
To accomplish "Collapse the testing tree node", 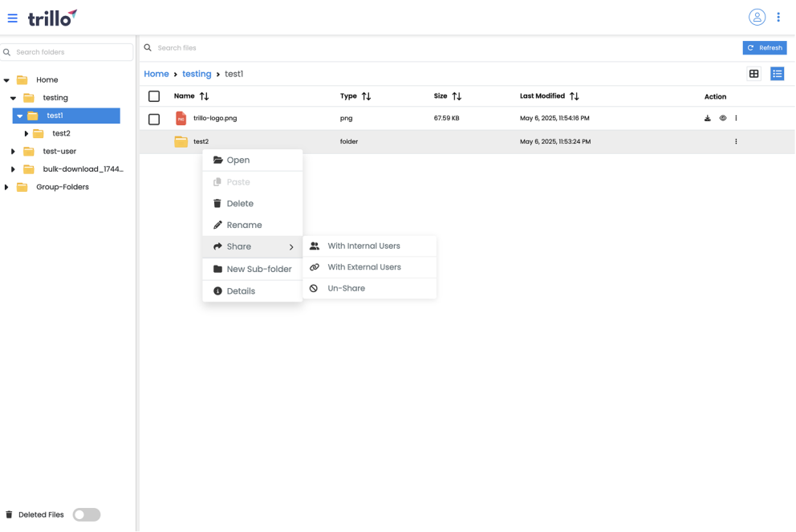I will pyautogui.click(x=13, y=98).
